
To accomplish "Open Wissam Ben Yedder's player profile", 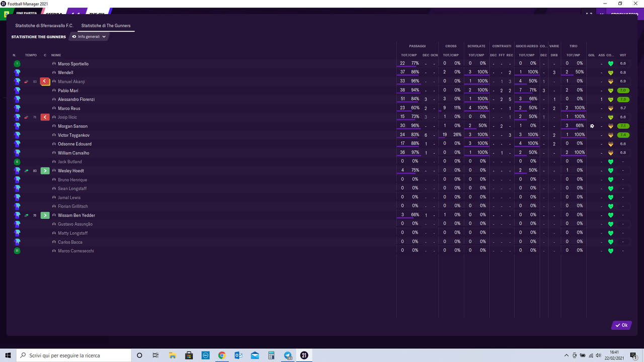I will pyautogui.click(x=76, y=215).
